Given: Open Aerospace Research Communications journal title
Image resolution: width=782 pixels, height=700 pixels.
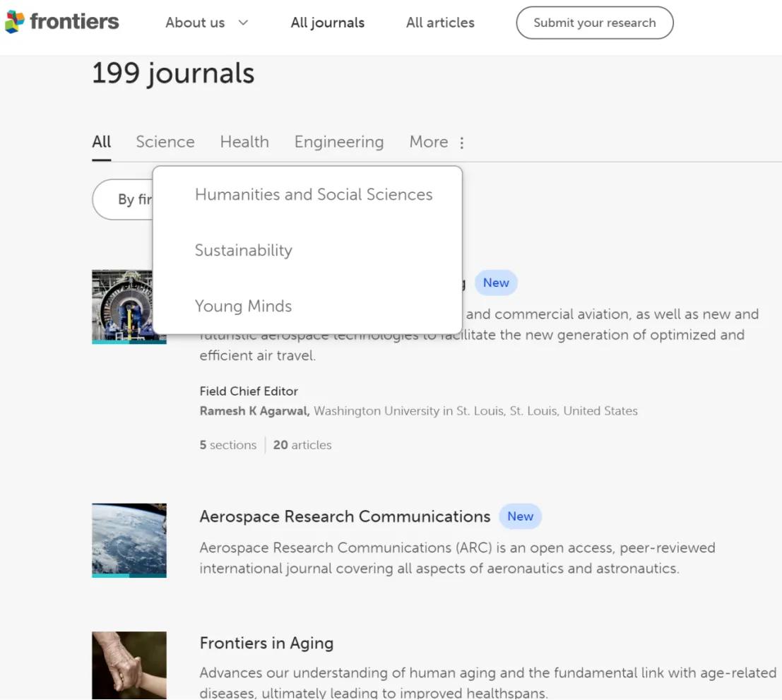Looking at the screenshot, I should 345,516.
